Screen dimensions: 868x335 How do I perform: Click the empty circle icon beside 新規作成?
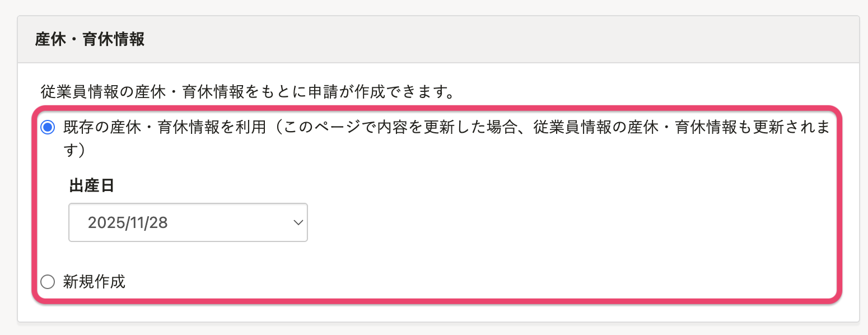coord(48,282)
